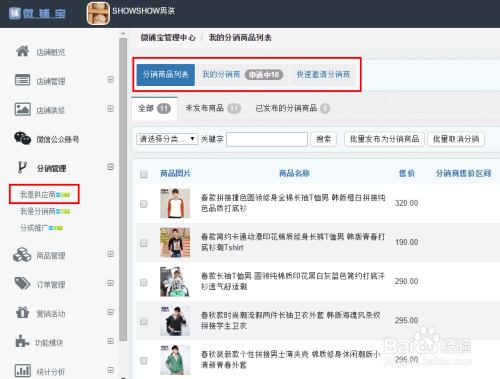Open thumbnail of the 320.00 product

coord(175,203)
